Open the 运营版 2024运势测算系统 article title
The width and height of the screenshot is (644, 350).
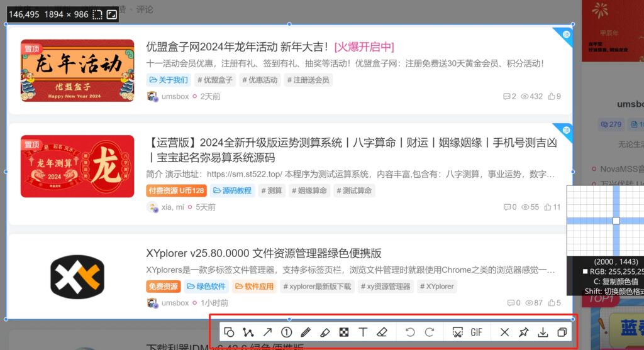click(352, 150)
